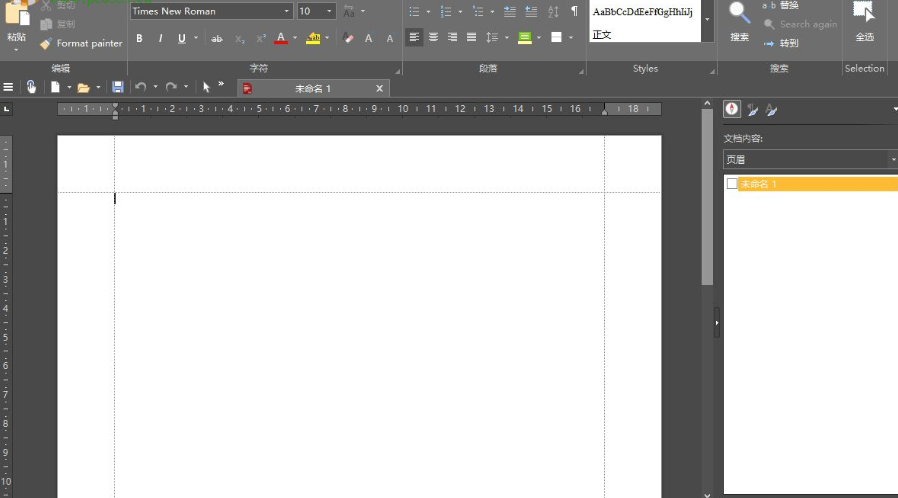Open the Times New Roman font dropdown

pyautogui.click(x=287, y=12)
